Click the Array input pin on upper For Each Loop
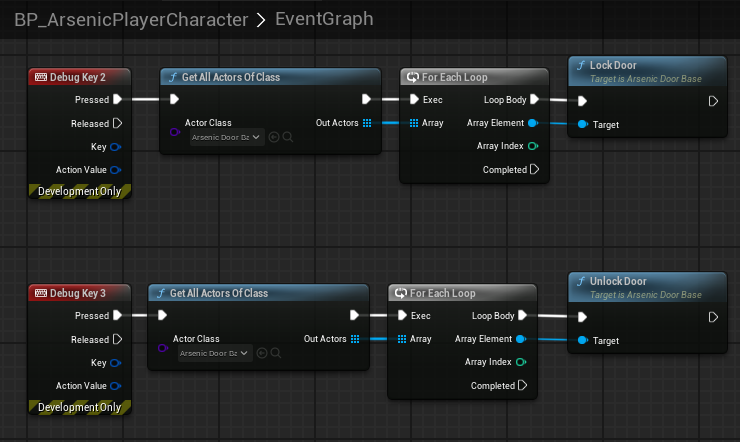Image resolution: width=740 pixels, height=442 pixels. tap(414, 123)
